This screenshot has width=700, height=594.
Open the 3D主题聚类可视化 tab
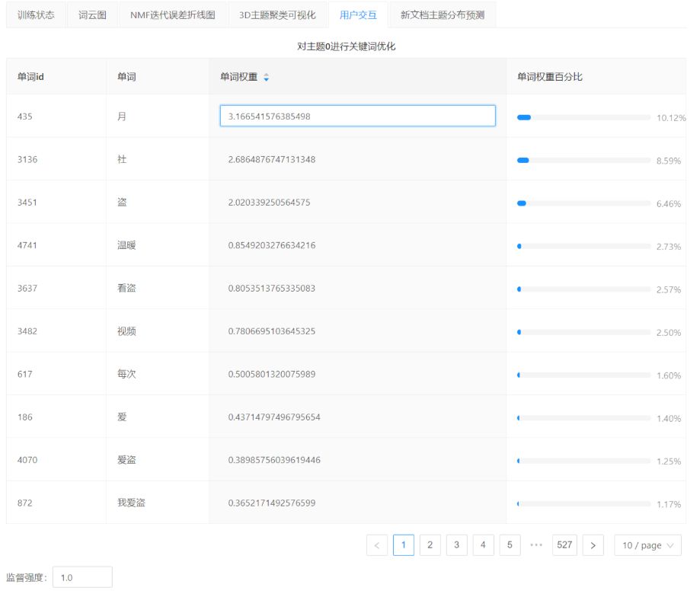coord(277,15)
